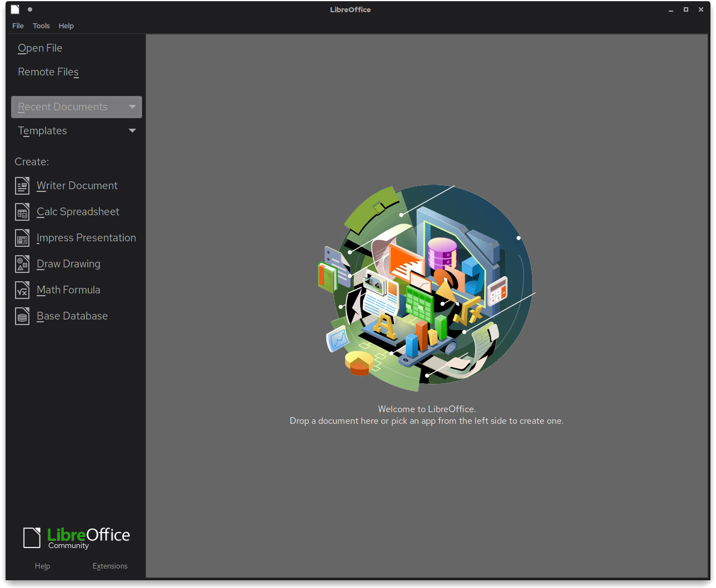The width and height of the screenshot is (716, 588).
Task: Click the Math Formula icon
Action: (x=22, y=290)
